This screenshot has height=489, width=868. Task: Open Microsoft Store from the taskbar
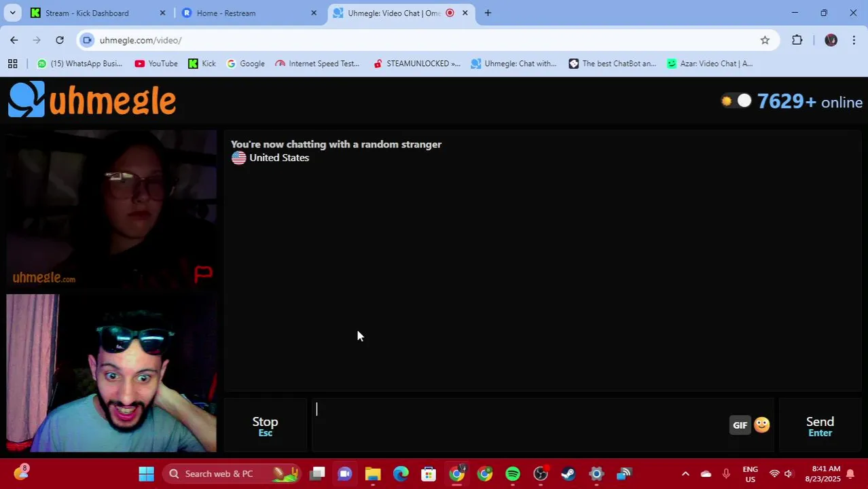429,473
